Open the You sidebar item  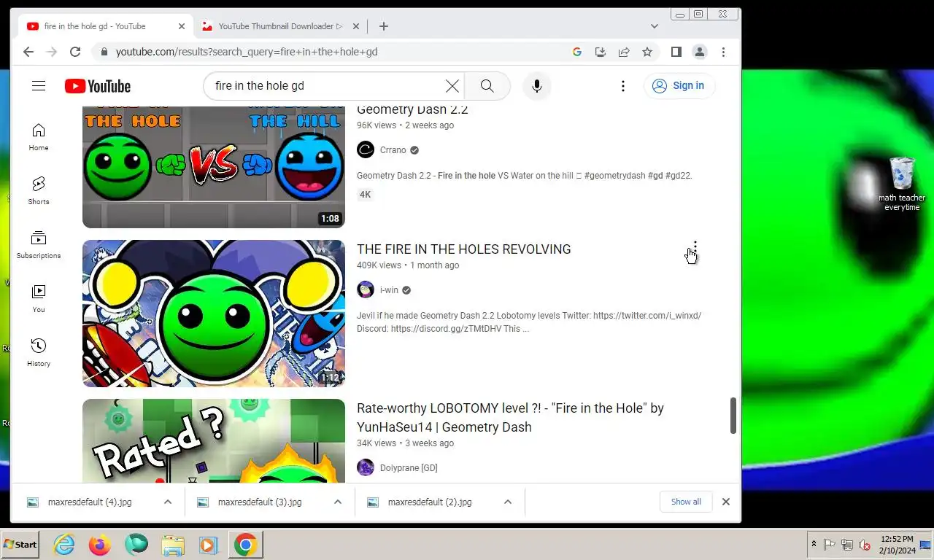coord(39,298)
